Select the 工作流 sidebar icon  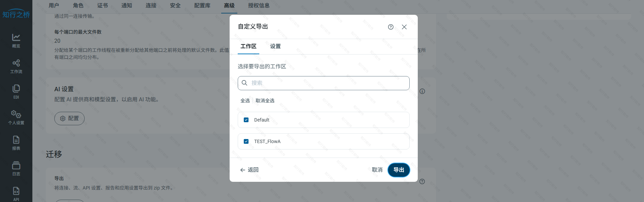[16, 66]
